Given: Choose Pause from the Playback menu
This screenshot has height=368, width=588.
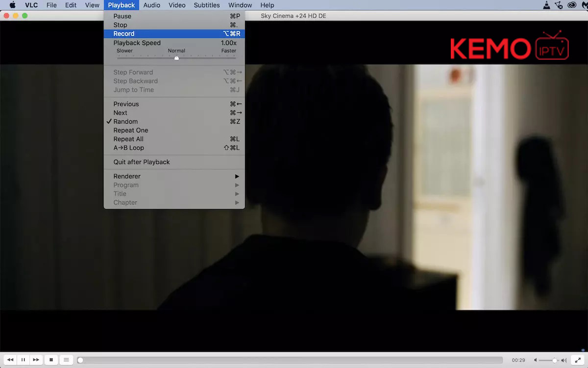Looking at the screenshot, I should tap(174, 16).
